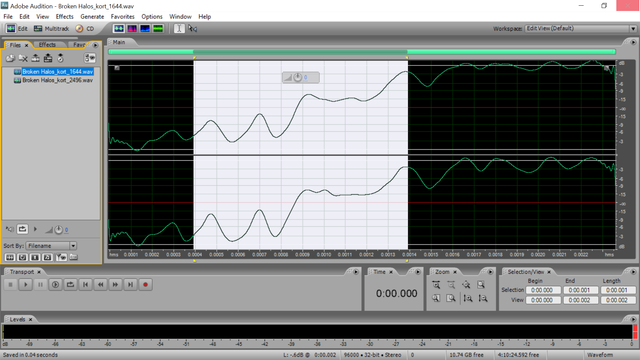Click Go to End transport button

[130, 284]
